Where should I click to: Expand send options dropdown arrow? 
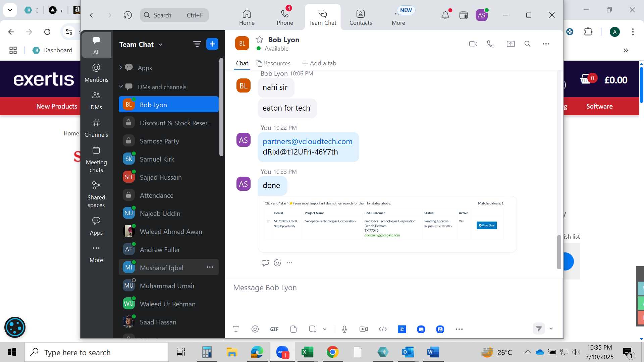[x=551, y=329]
